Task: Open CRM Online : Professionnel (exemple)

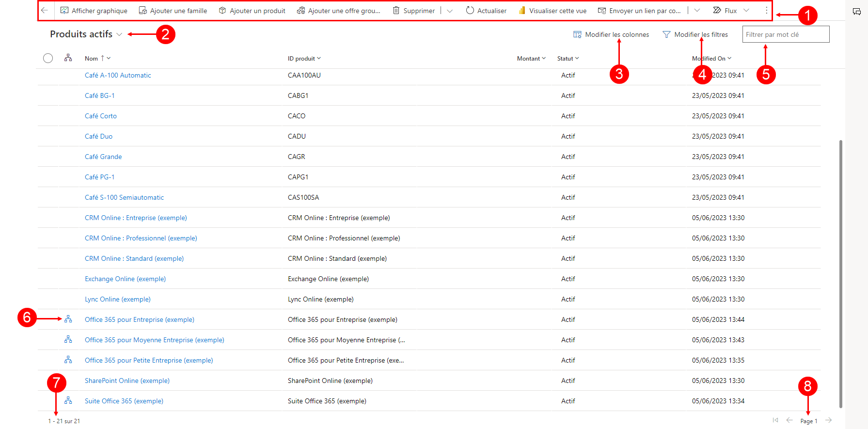Action: 141,238
